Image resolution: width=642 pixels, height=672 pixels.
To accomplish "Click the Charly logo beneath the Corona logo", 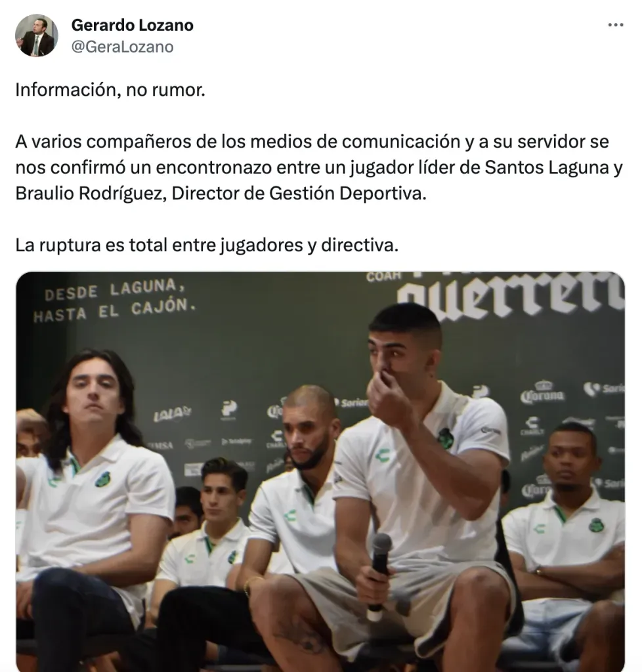I will click(x=532, y=425).
